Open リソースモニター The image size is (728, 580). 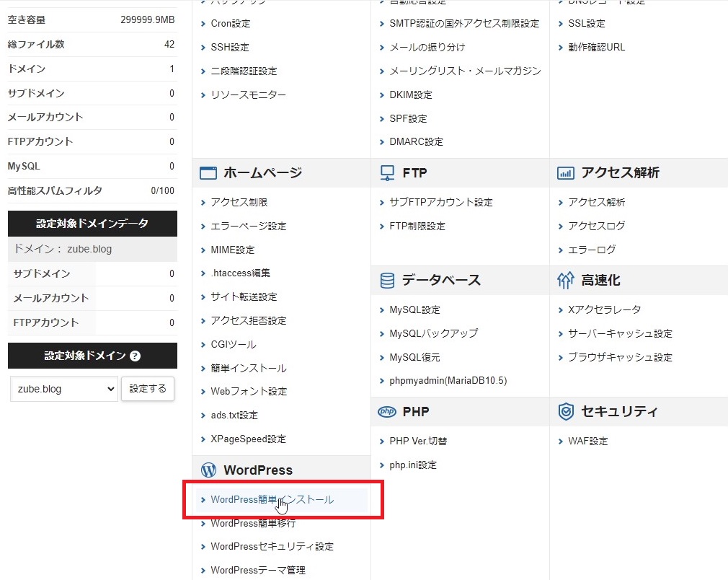pyautogui.click(x=249, y=95)
